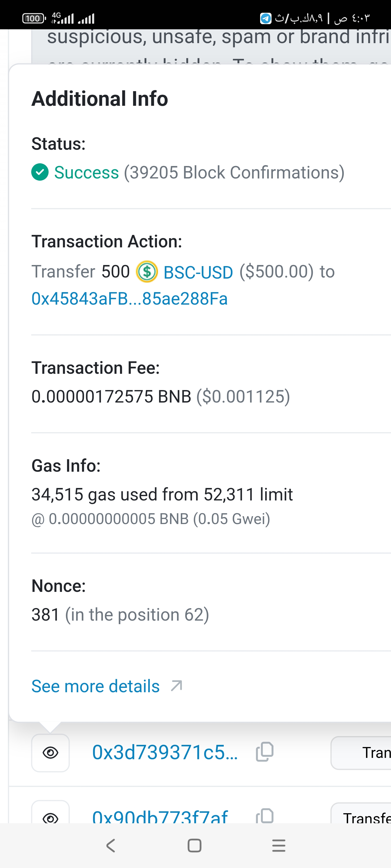Image resolution: width=391 pixels, height=868 pixels.
Task: Open the Android recent apps menu
Action: point(279,845)
